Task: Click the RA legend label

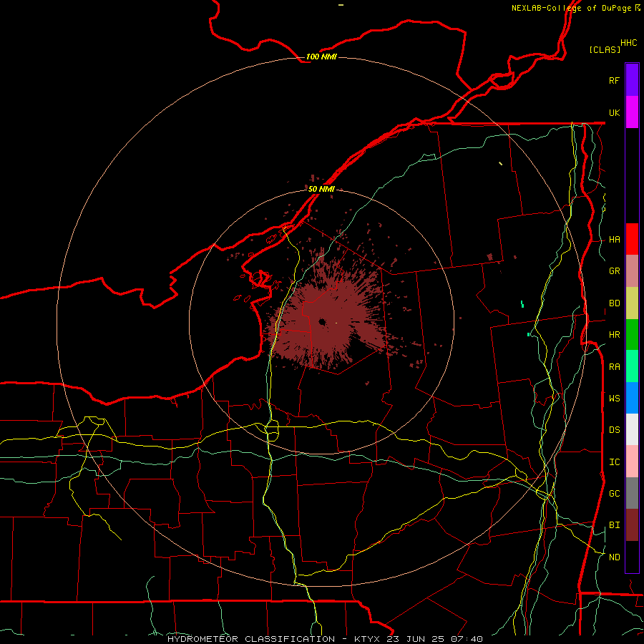Action: coord(614,367)
